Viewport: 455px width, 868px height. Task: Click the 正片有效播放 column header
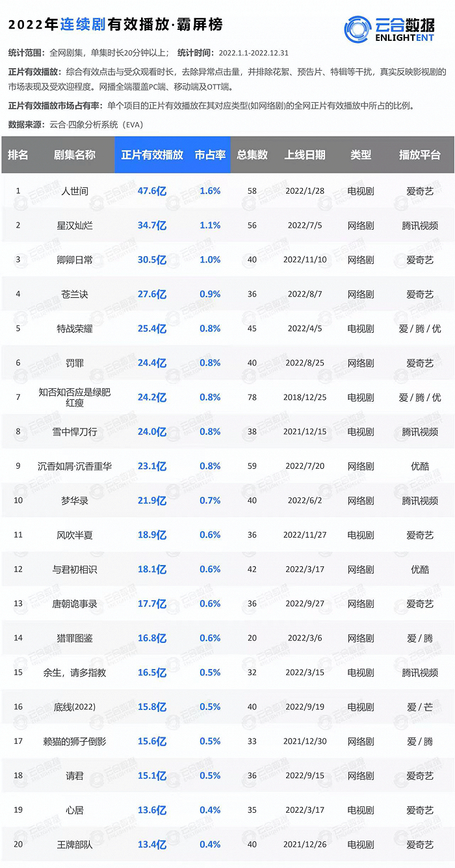(x=152, y=155)
